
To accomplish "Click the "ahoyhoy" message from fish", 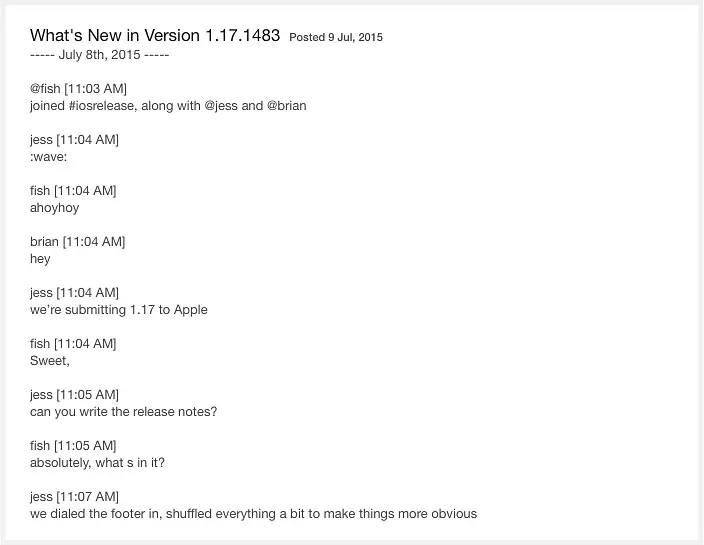I will coord(54,208).
